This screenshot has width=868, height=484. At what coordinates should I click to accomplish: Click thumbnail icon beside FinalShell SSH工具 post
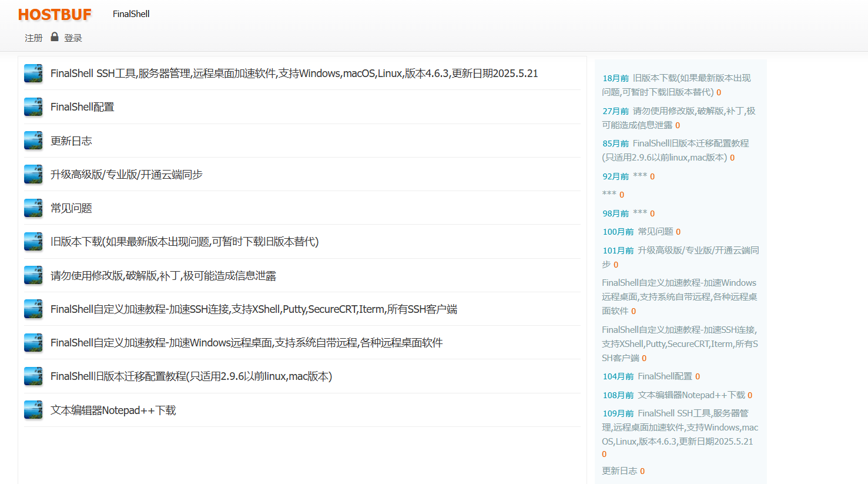pyautogui.click(x=33, y=73)
